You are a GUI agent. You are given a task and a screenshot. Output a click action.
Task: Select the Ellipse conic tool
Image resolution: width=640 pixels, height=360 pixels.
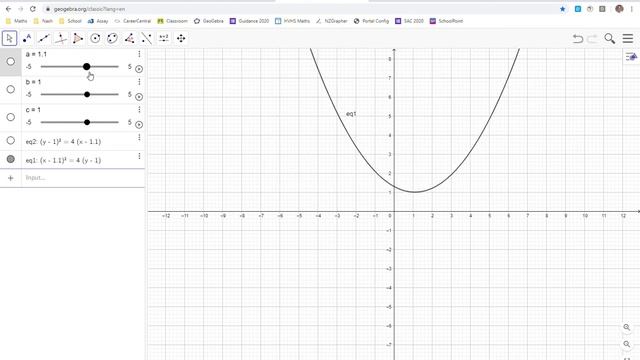pyautogui.click(x=112, y=38)
